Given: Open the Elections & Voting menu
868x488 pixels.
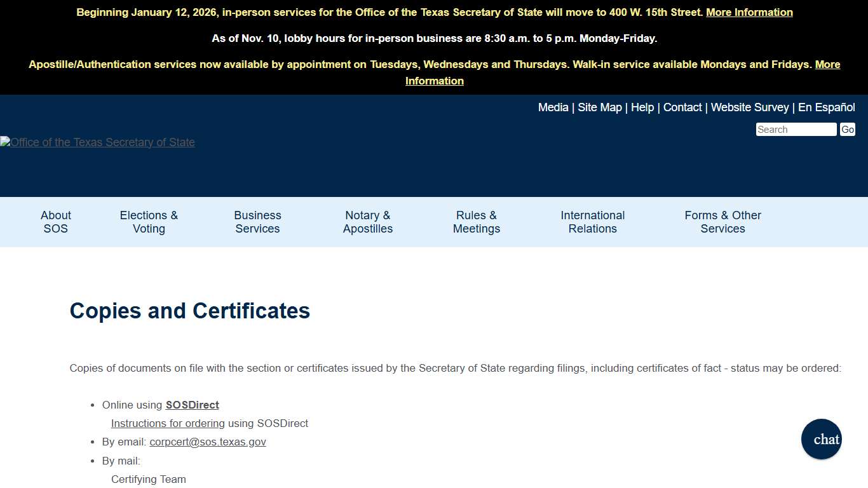Looking at the screenshot, I should [x=148, y=222].
